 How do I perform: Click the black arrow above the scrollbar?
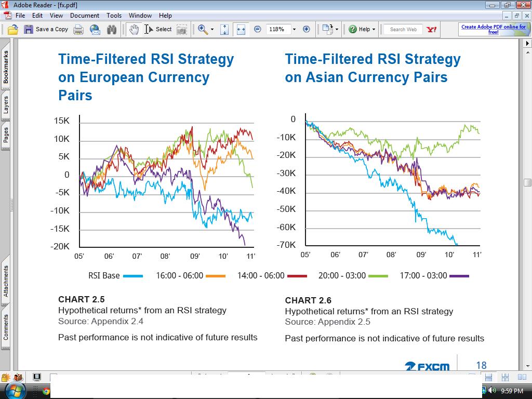[x=528, y=44]
